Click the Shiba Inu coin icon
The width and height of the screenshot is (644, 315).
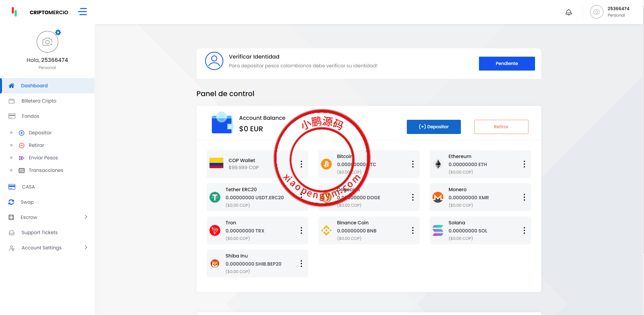215,264
